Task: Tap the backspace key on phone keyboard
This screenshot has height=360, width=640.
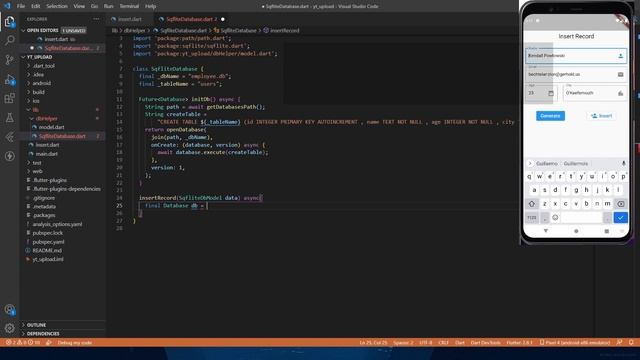Action: [620, 204]
